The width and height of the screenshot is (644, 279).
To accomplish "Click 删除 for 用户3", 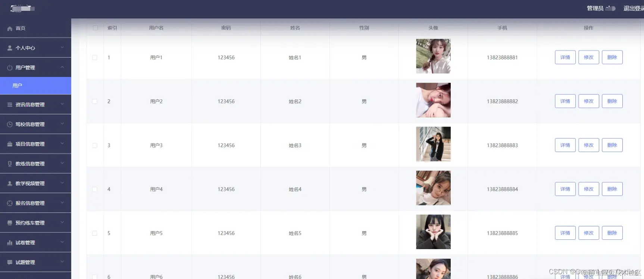I will pyautogui.click(x=612, y=145).
